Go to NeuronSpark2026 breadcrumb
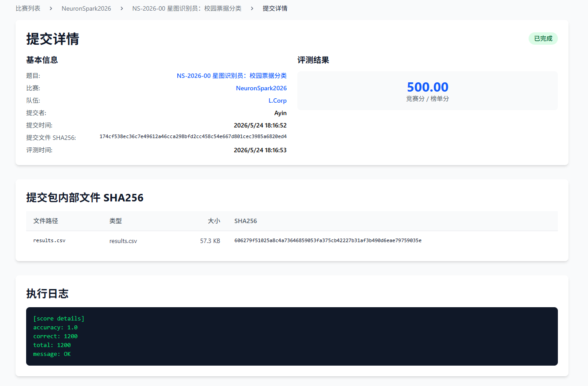Viewport: 588px width, 386px height. [x=86, y=8]
